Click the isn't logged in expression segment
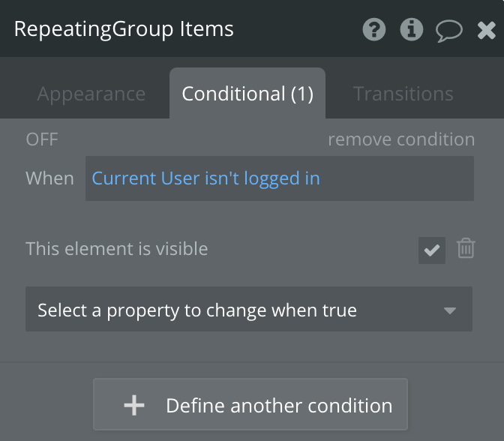 click(262, 178)
